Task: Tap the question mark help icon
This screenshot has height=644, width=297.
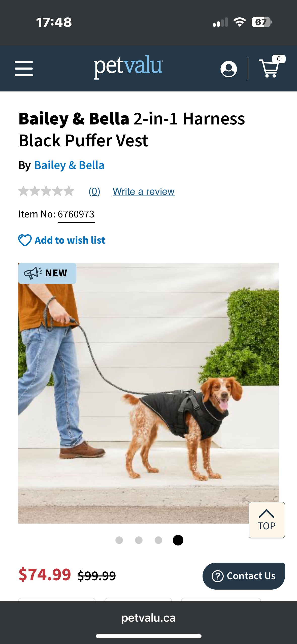Action: point(218,576)
